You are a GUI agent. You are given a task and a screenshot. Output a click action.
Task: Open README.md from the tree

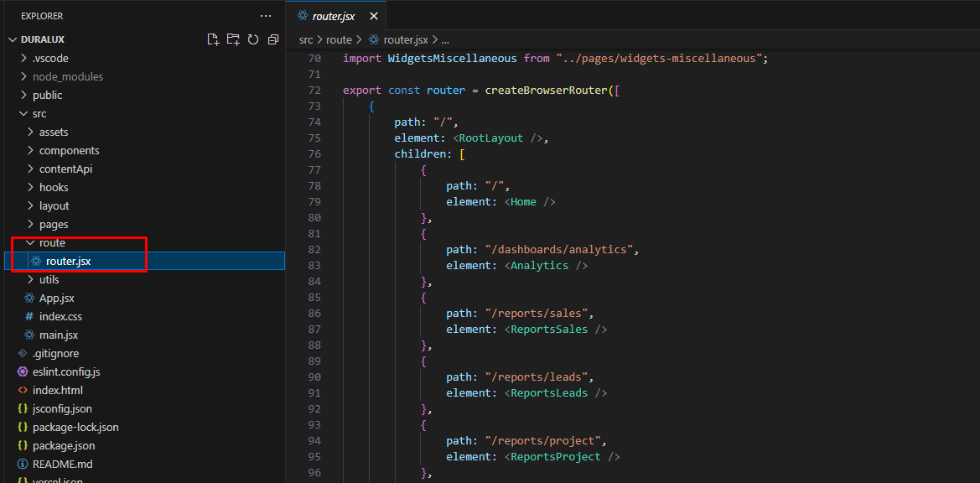[63, 465]
